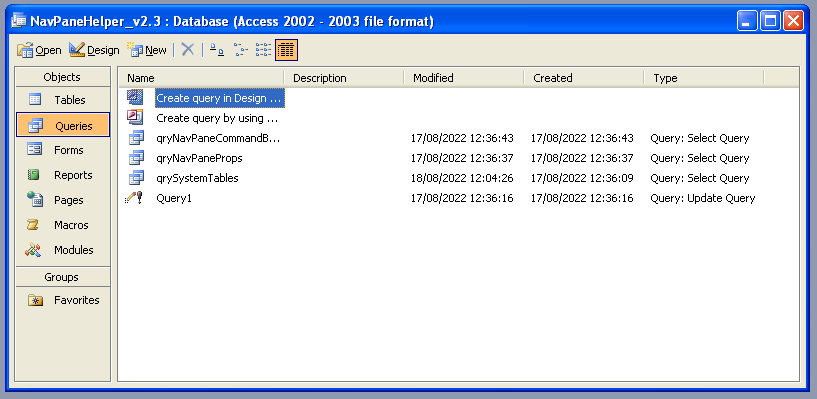This screenshot has width=817, height=399.
Task: Click the qryNavPaneProps select query icon
Action: tap(136, 157)
